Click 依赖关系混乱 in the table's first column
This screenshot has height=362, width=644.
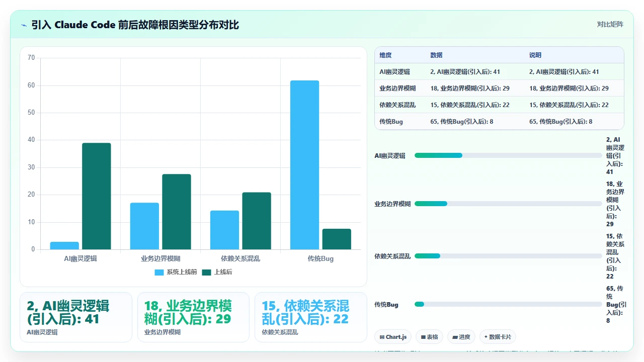(397, 105)
